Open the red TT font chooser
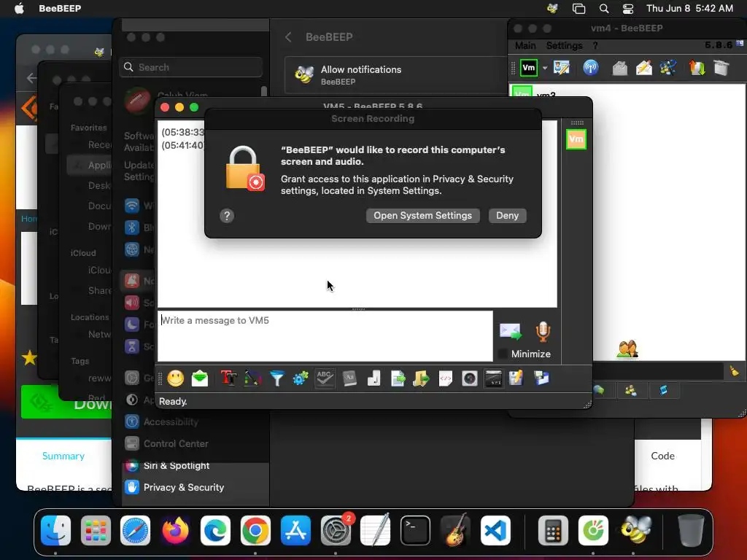 (x=228, y=378)
